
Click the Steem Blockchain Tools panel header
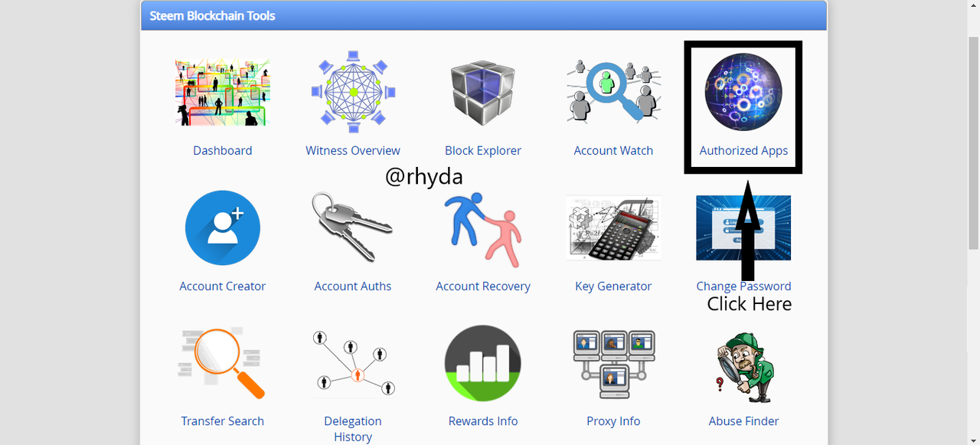[484, 15]
